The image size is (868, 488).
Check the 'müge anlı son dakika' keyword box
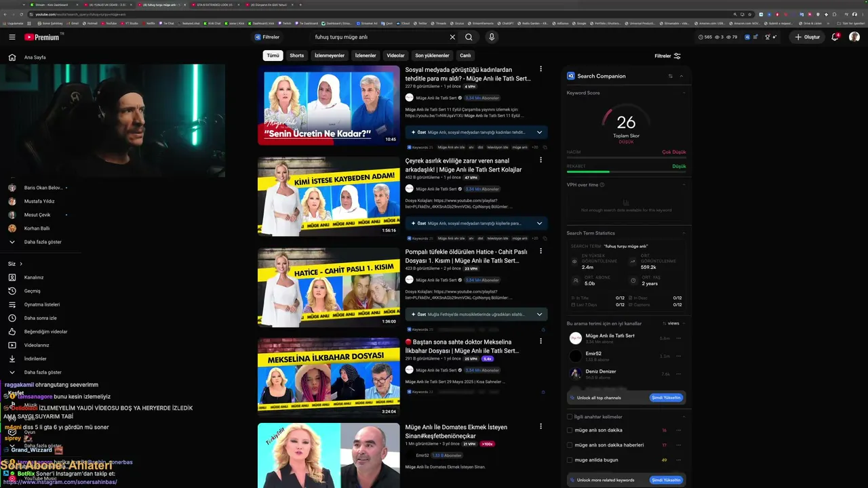pyautogui.click(x=570, y=430)
